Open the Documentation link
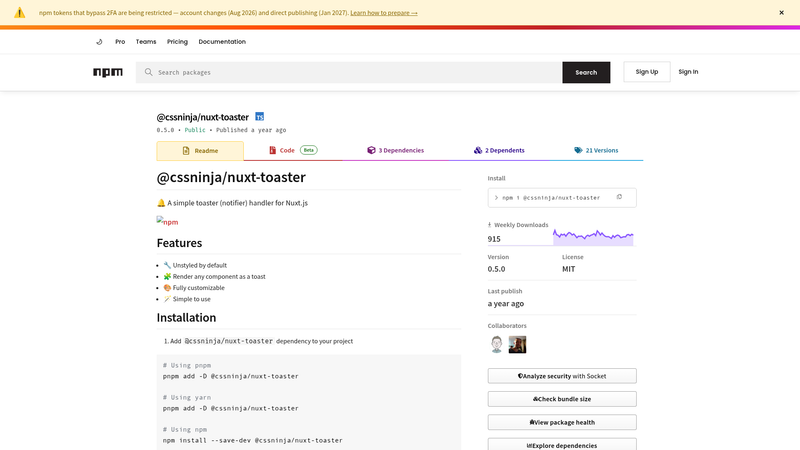 click(x=222, y=42)
